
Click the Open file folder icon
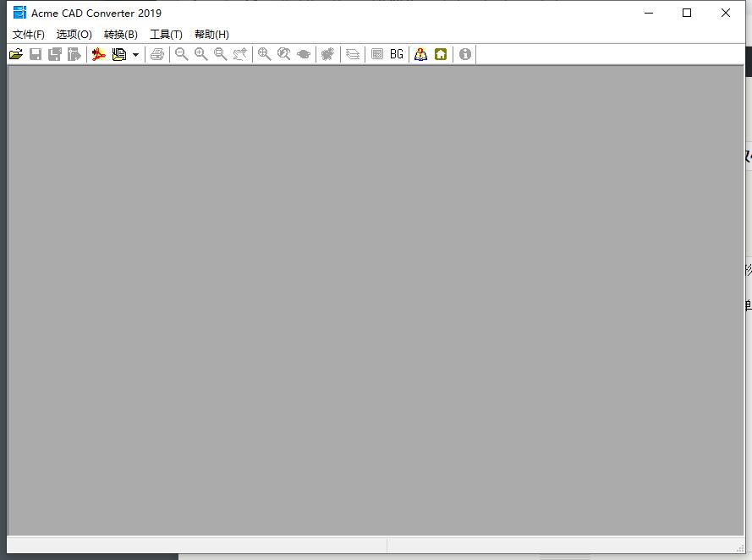click(16, 54)
